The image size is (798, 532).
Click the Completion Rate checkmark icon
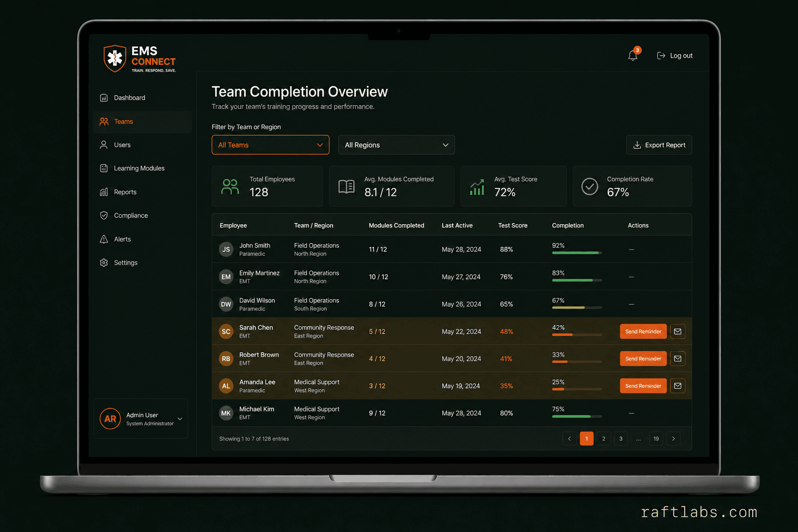[x=590, y=187]
